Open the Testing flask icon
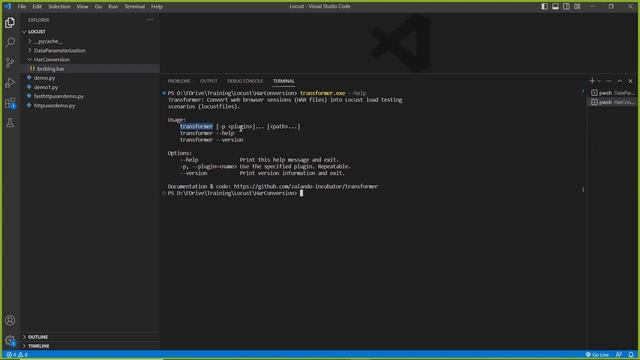This screenshot has width=640, height=360. [x=10, y=123]
